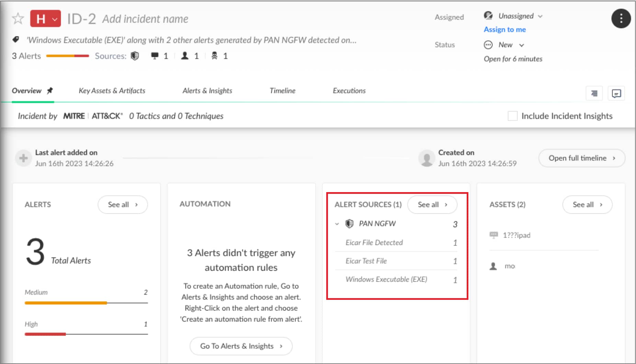This screenshot has width=636, height=364.
Task: Click the list lines view icon
Action: (x=594, y=93)
